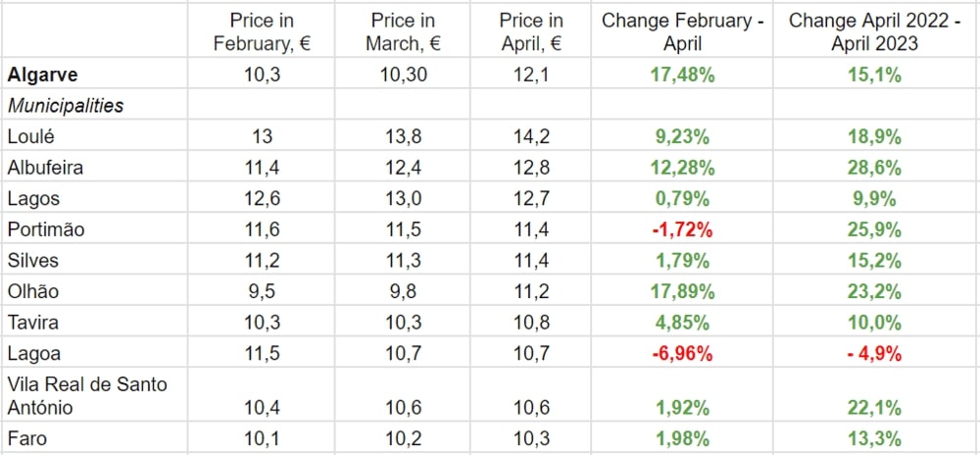Select Faro's 13,3% yearly change cell
The width and height of the screenshot is (980, 455).
point(875,438)
